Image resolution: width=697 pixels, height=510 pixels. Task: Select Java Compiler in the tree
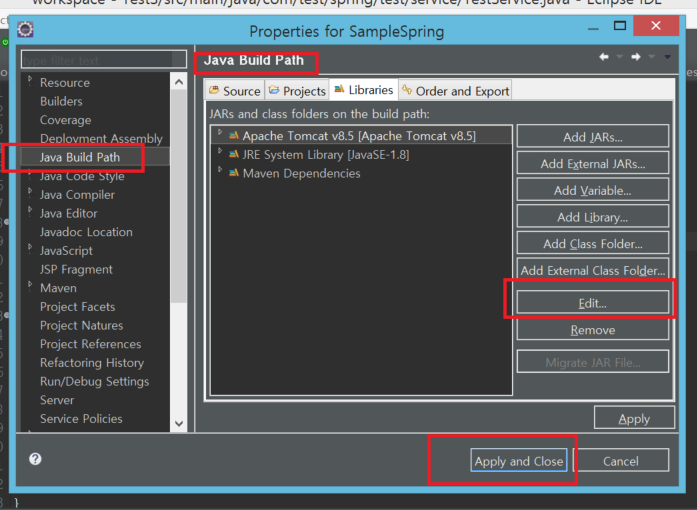point(77,195)
